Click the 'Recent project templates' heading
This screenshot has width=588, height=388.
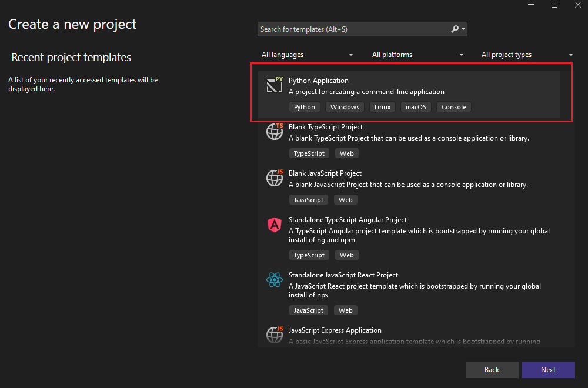(71, 58)
